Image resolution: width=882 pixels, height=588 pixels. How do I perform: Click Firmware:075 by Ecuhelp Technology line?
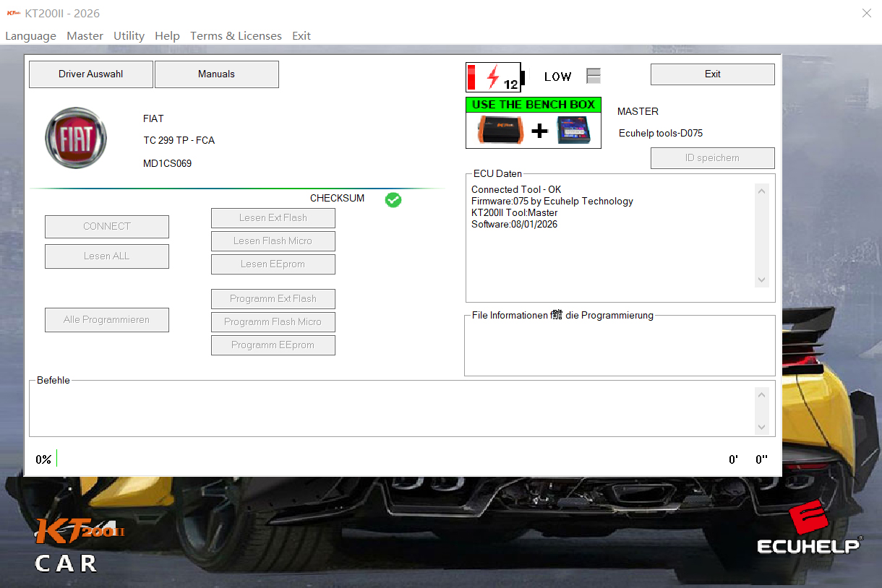pos(552,202)
